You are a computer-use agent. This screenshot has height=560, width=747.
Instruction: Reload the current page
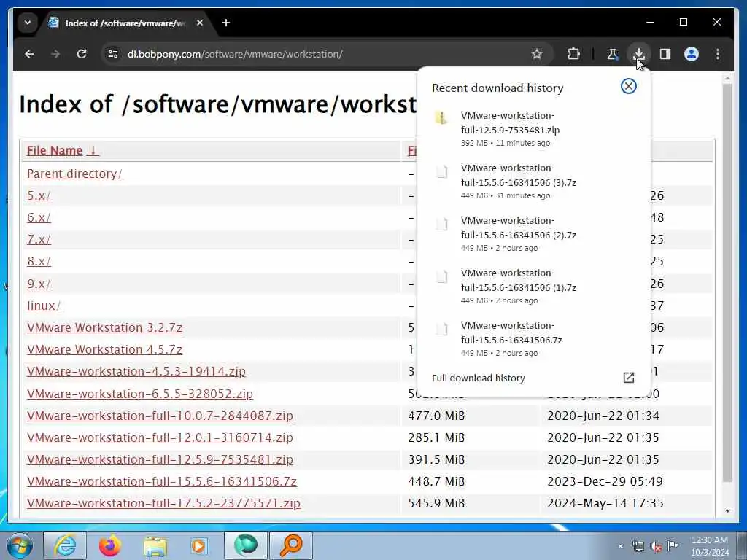[x=82, y=54]
